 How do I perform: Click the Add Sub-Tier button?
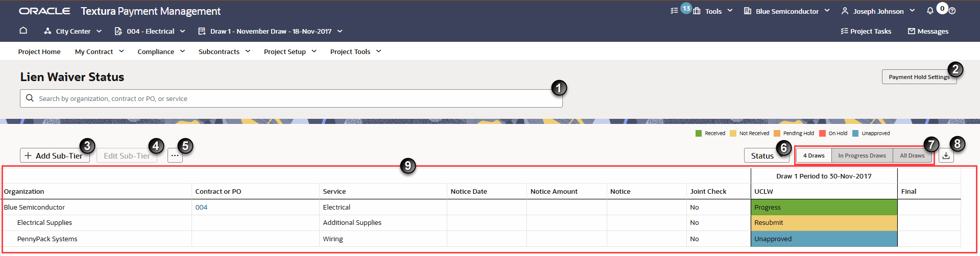click(55, 156)
